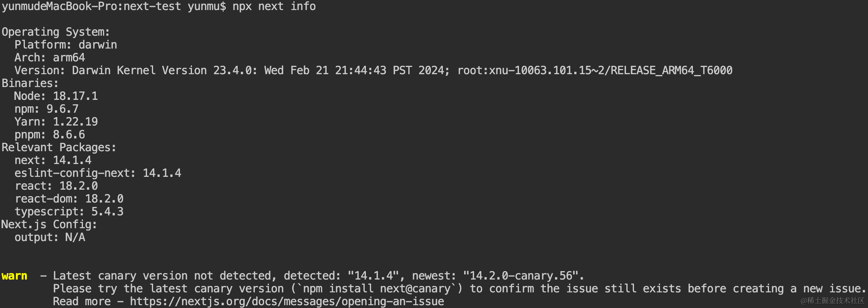Click the npm: 9.6.7 line
The height and width of the screenshot is (308, 868).
click(46, 109)
